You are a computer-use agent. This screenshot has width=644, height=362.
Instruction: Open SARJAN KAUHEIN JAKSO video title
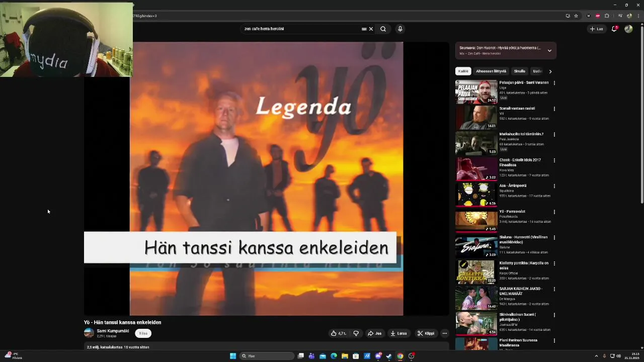pos(520,291)
